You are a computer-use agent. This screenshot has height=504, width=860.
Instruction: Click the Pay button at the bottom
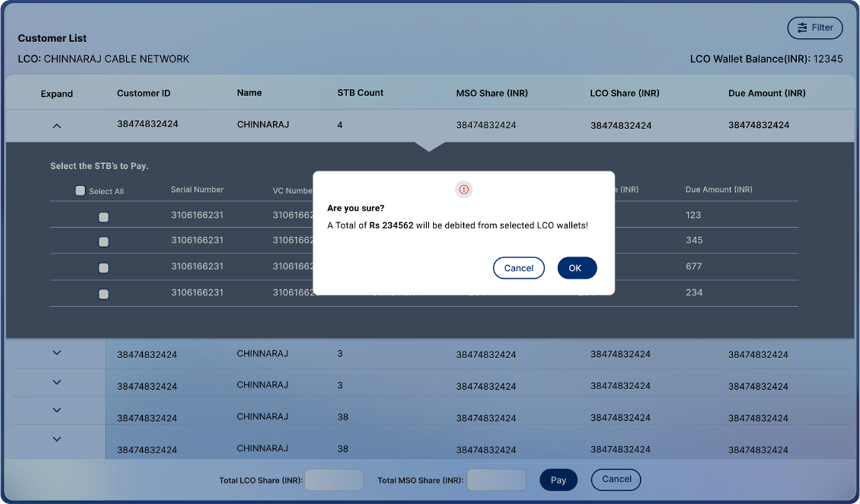click(558, 480)
